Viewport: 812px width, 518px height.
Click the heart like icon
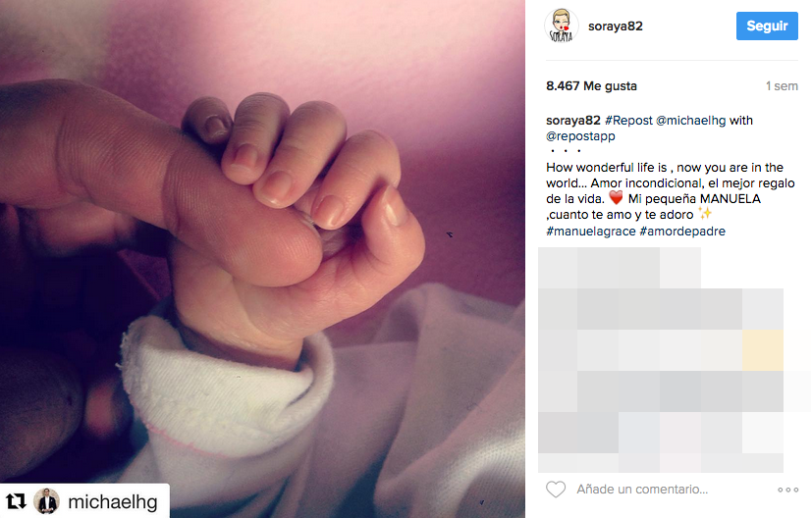(556, 489)
